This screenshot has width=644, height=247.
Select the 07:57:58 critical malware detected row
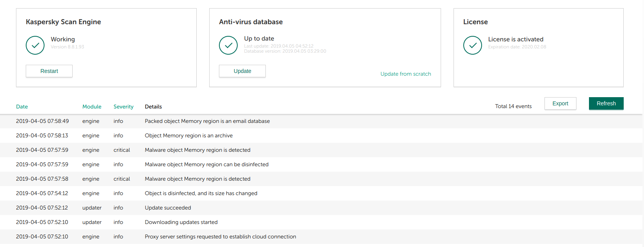pos(197,179)
